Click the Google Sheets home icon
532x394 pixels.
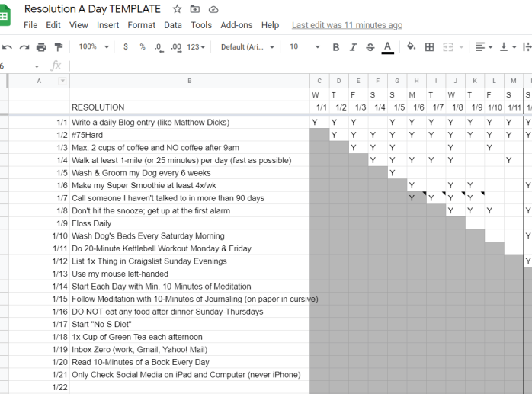(x=5, y=16)
